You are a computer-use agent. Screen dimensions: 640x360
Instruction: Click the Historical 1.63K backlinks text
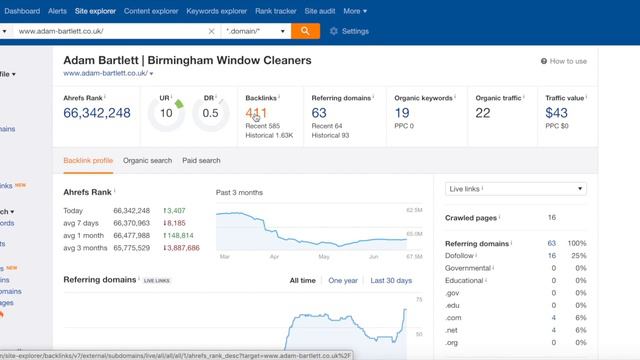pos(269,135)
